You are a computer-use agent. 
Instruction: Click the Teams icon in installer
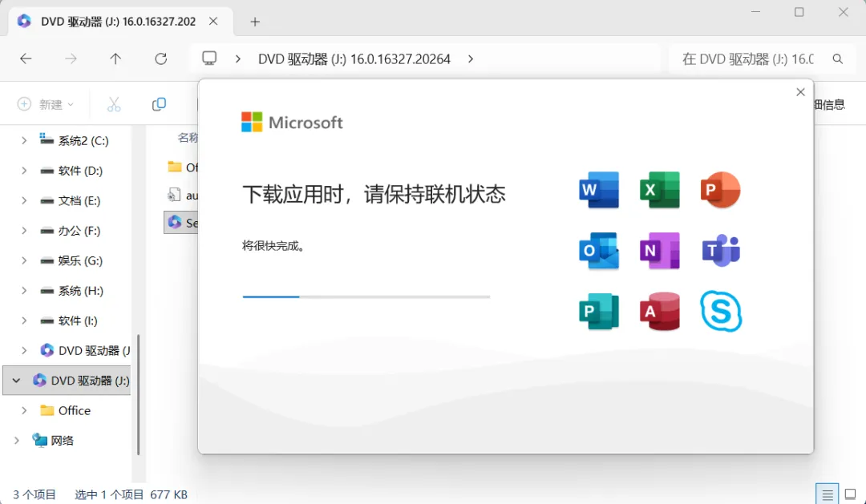(721, 251)
